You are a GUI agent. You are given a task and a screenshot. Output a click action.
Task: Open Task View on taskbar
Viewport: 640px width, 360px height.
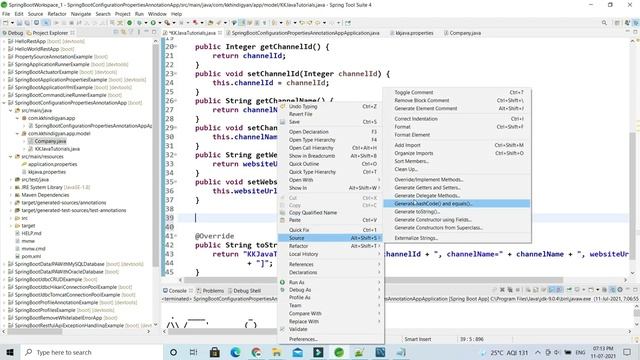click(x=193, y=352)
